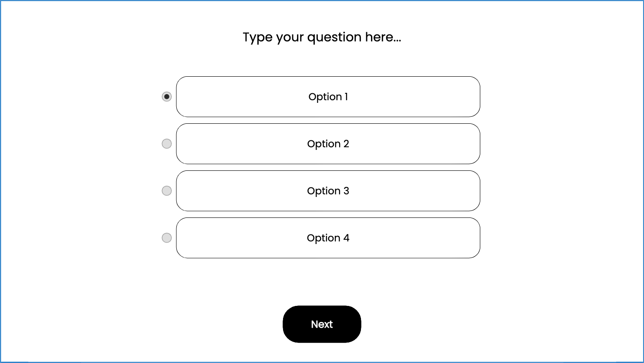Click the 'Type your question here...' heading
Image resolution: width=644 pixels, height=363 pixels.
[322, 37]
